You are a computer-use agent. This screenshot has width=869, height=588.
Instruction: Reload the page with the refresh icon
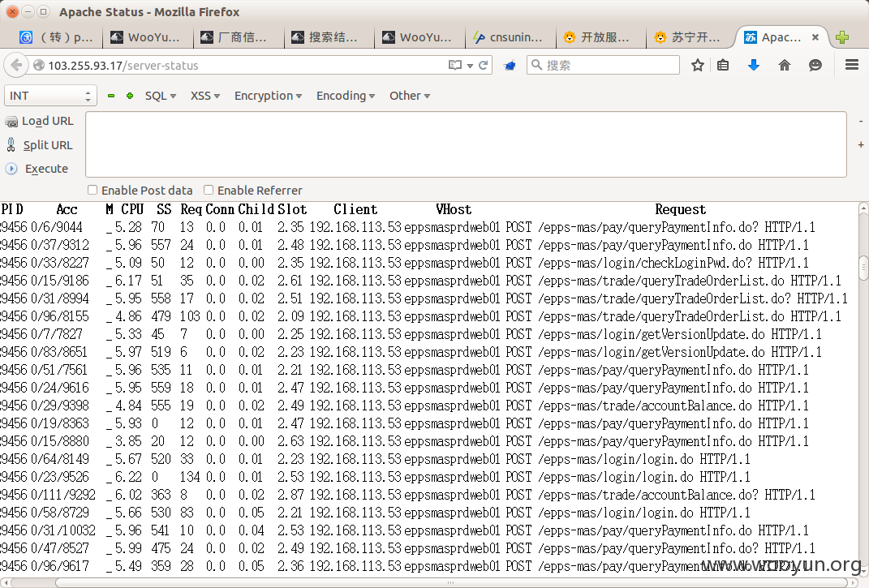(484, 66)
